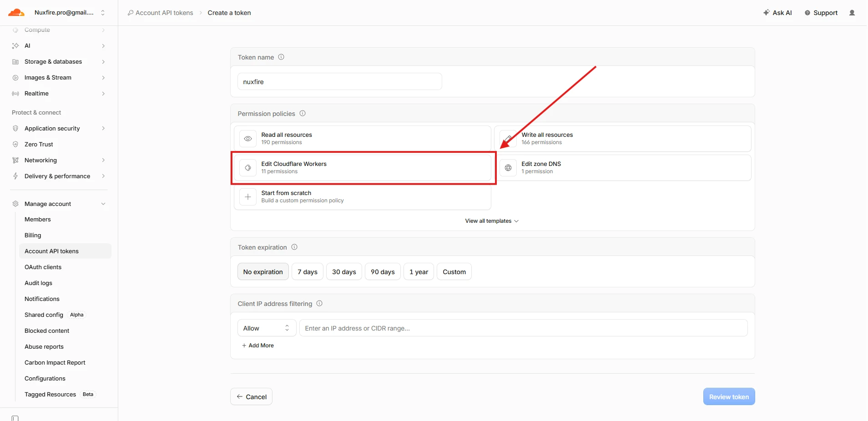
Task: Select No expiration option
Action: [263, 272]
